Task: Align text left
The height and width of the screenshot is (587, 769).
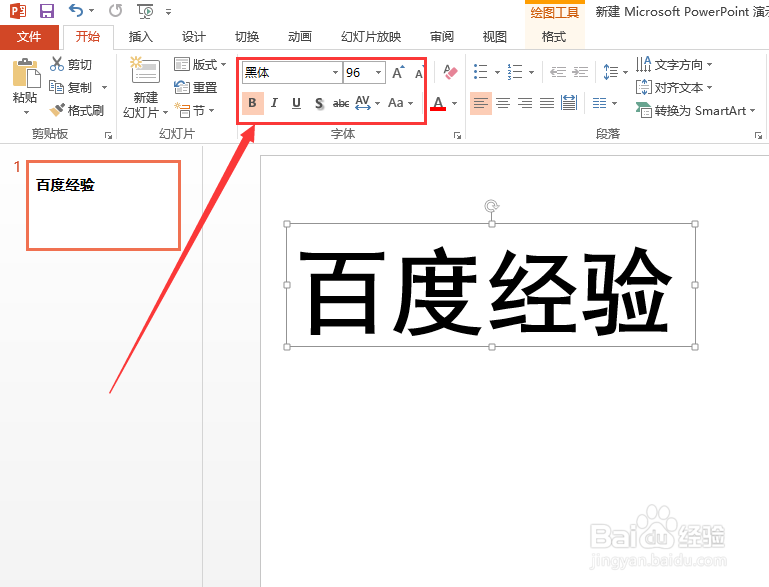Action: pos(481,103)
